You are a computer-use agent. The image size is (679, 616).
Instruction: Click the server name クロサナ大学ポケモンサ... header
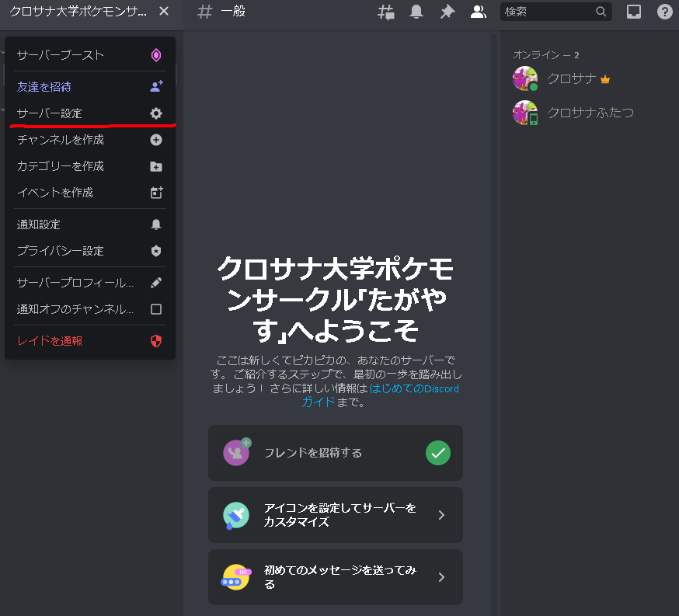point(78,12)
